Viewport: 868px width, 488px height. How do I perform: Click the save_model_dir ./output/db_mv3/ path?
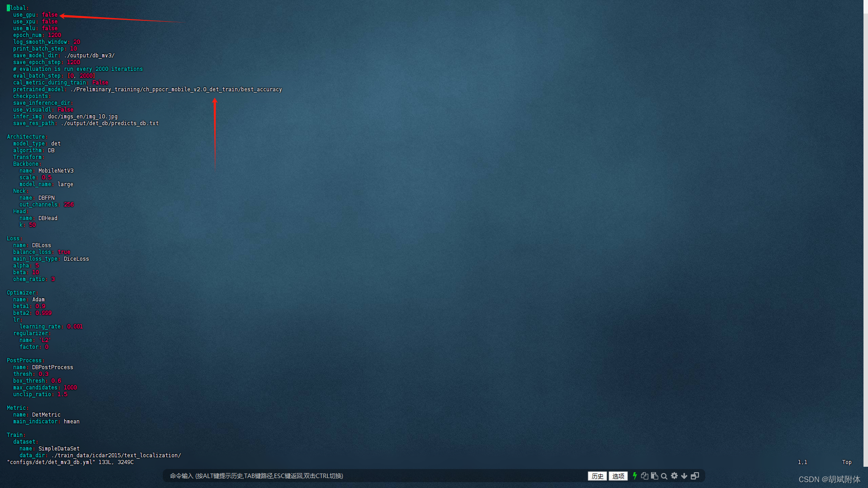[89, 56]
